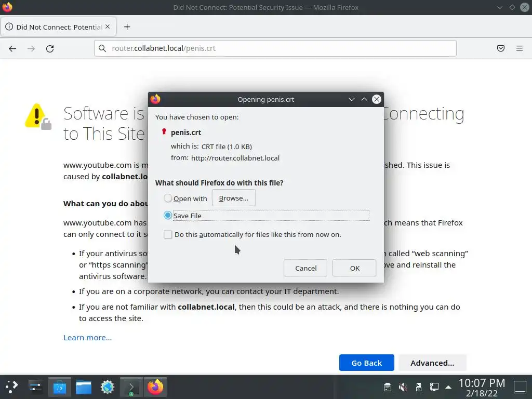Viewport: 532px width, 399px height.
Task: Click Firefox logo in window titlebar
Action: pyautogui.click(x=7, y=7)
